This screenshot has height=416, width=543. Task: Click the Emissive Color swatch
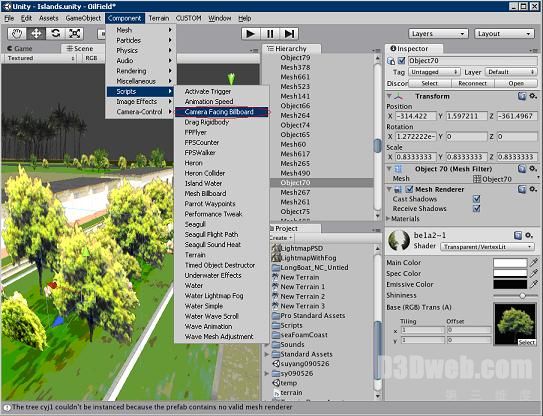point(510,284)
